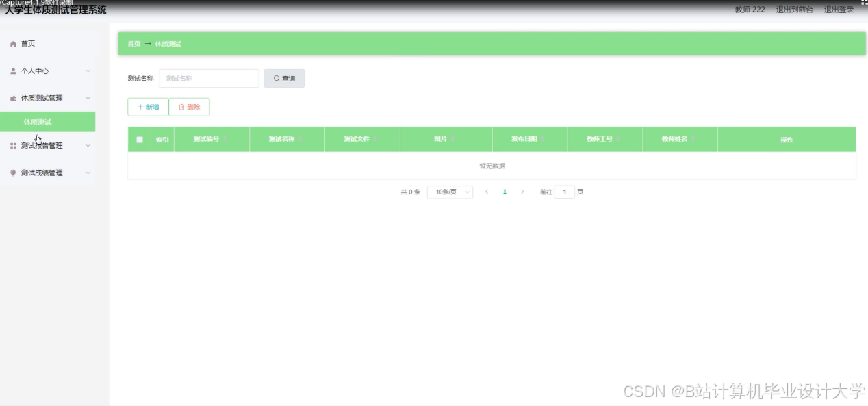Click the 新增 add button
Viewport: 868px width, 406px height.
[148, 107]
